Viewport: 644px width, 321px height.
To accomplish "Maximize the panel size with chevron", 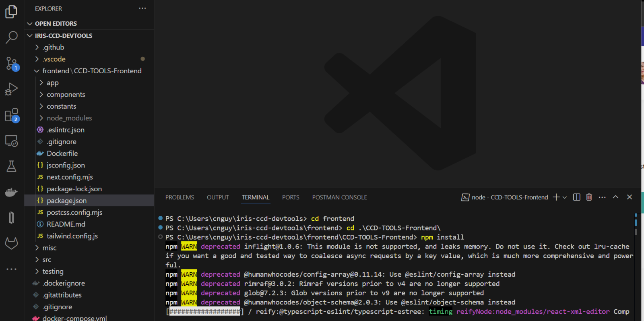I will [x=615, y=197].
